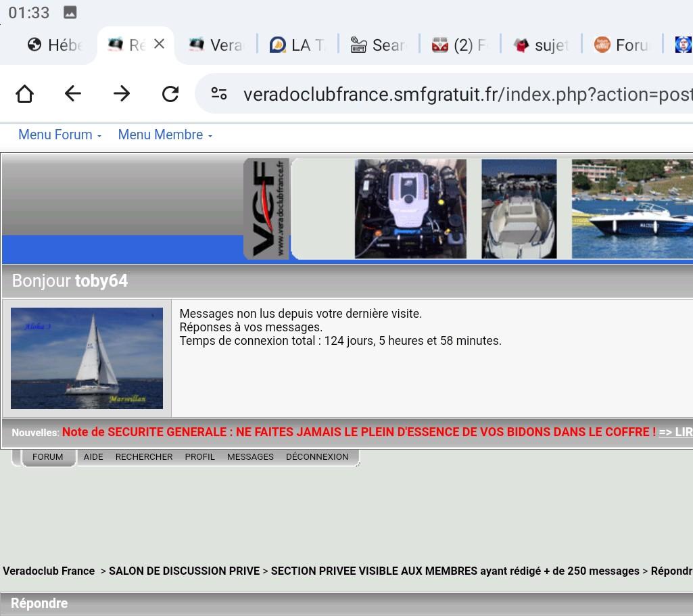This screenshot has width=693, height=616.
Task: Click the toby64 username
Action: [101, 281]
